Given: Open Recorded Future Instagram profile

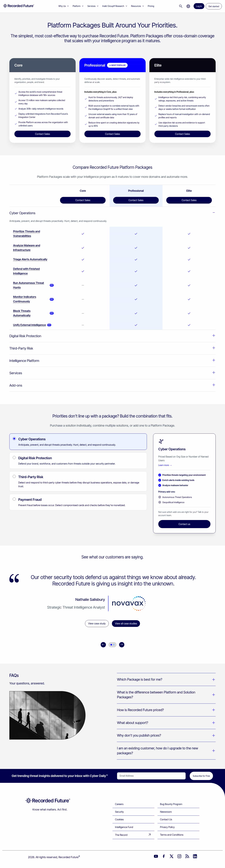Looking at the screenshot, I should coord(179,856).
